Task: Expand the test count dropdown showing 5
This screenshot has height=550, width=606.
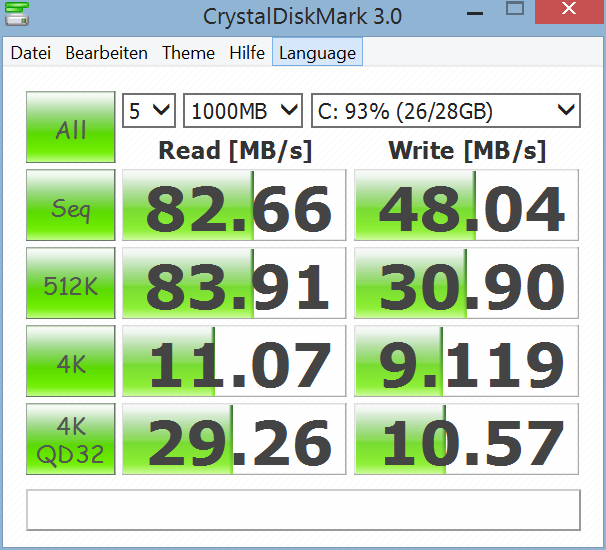Action: (x=149, y=111)
